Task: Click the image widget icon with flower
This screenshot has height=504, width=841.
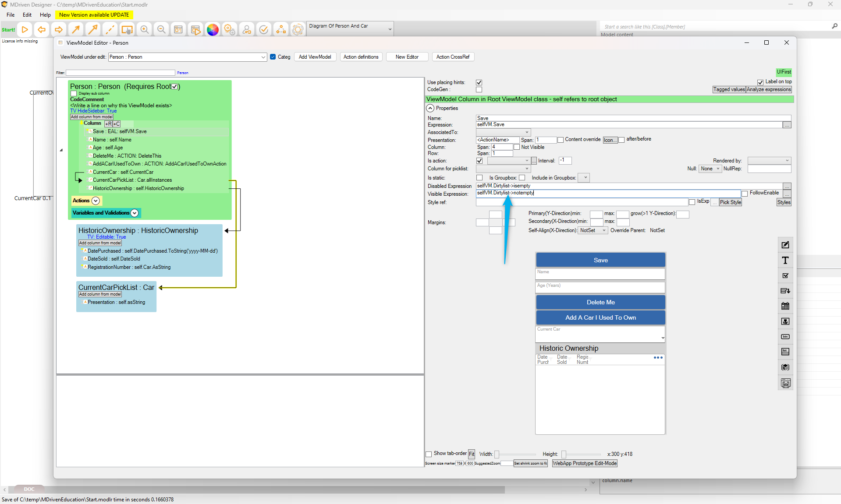Action: pyautogui.click(x=785, y=321)
